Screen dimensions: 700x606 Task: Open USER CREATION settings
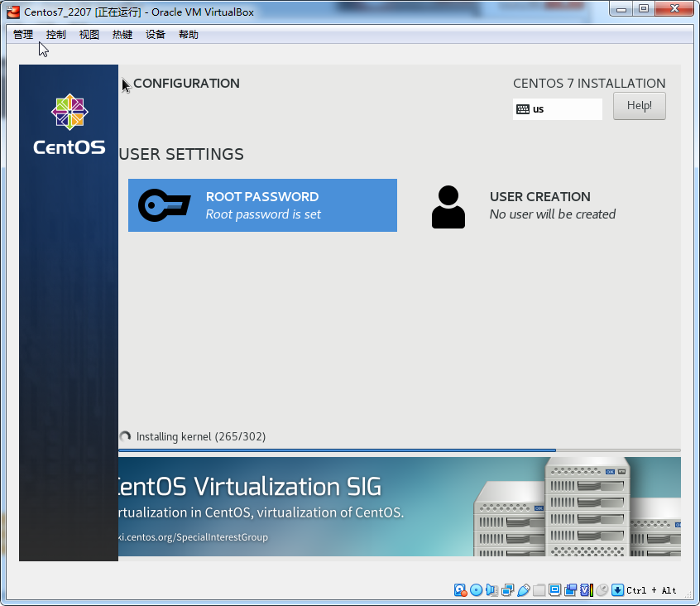tap(539, 205)
